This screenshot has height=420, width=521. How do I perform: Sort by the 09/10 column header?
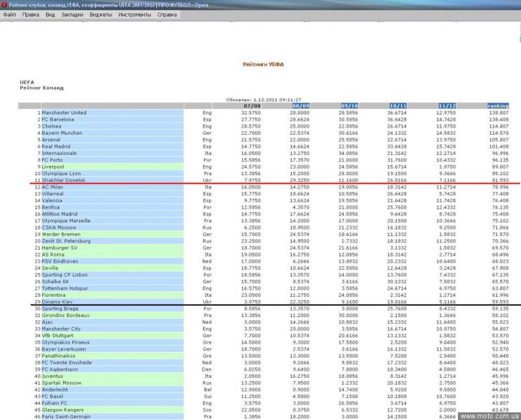(349, 106)
